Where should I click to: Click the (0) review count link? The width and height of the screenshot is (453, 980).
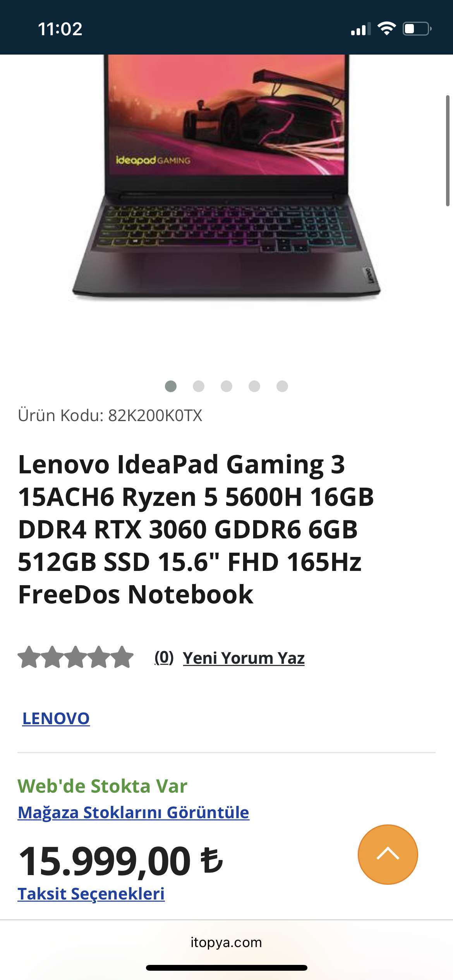click(x=164, y=658)
